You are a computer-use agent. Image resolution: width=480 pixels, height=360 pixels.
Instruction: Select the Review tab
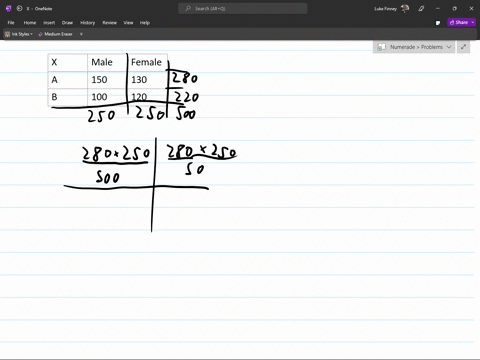click(x=109, y=23)
